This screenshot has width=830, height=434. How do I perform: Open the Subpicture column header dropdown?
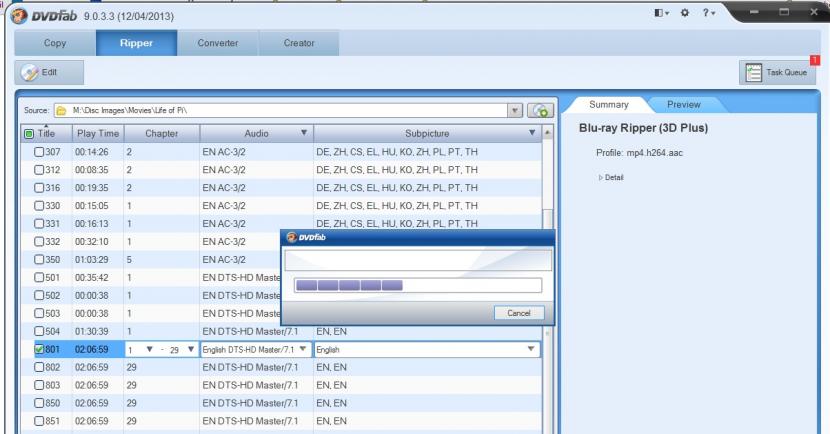pos(532,133)
